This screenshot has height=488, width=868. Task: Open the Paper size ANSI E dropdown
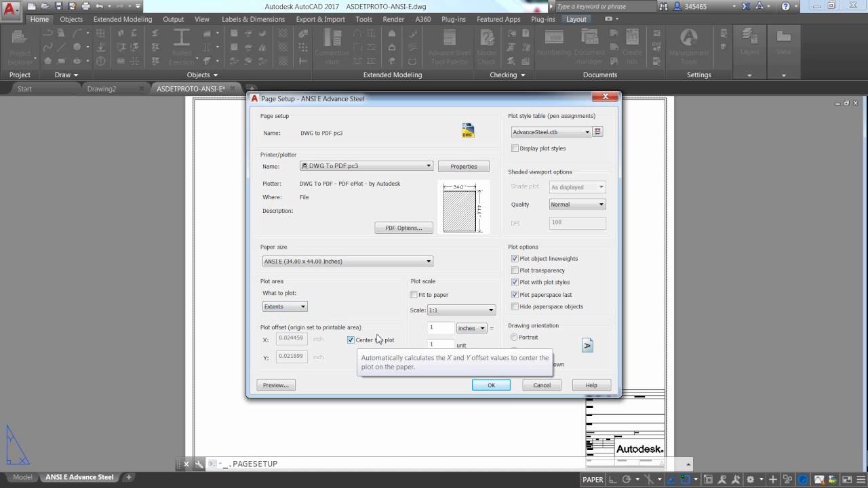tap(347, 261)
